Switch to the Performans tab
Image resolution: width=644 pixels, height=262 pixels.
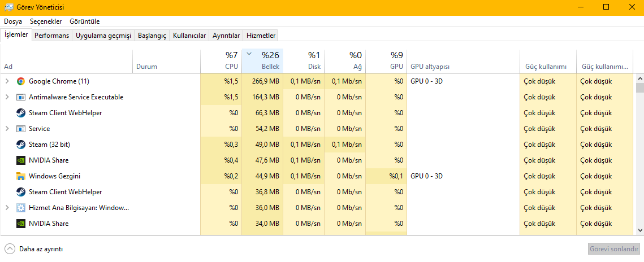(x=51, y=36)
